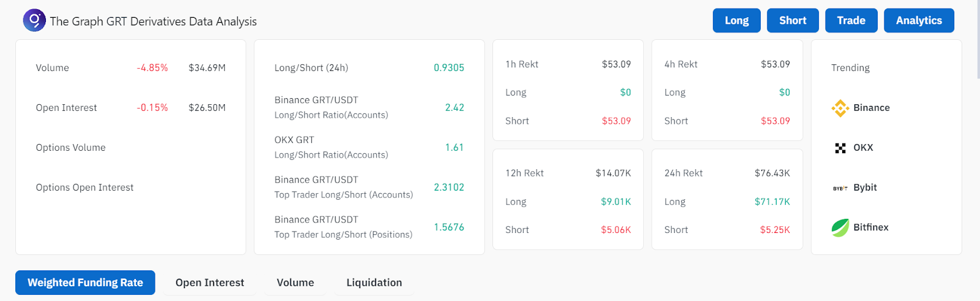980x301 pixels.
Task: Click the Bybit logo icon
Action: 840,188
